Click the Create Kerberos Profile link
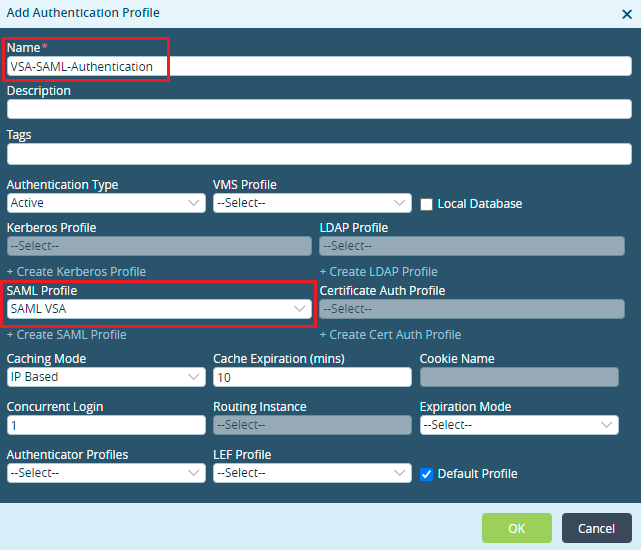This screenshot has width=641, height=550. pyautogui.click(x=76, y=272)
